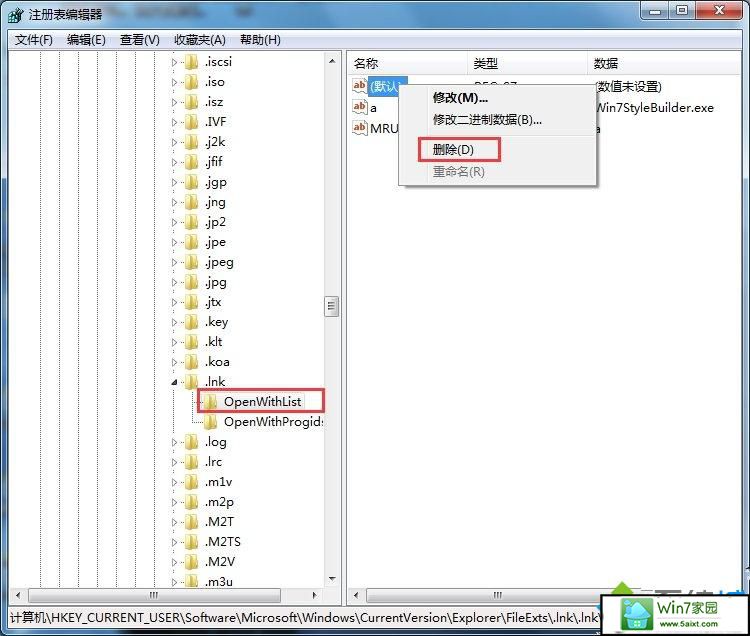Click the folder icon of .jtx

pyautogui.click(x=192, y=302)
